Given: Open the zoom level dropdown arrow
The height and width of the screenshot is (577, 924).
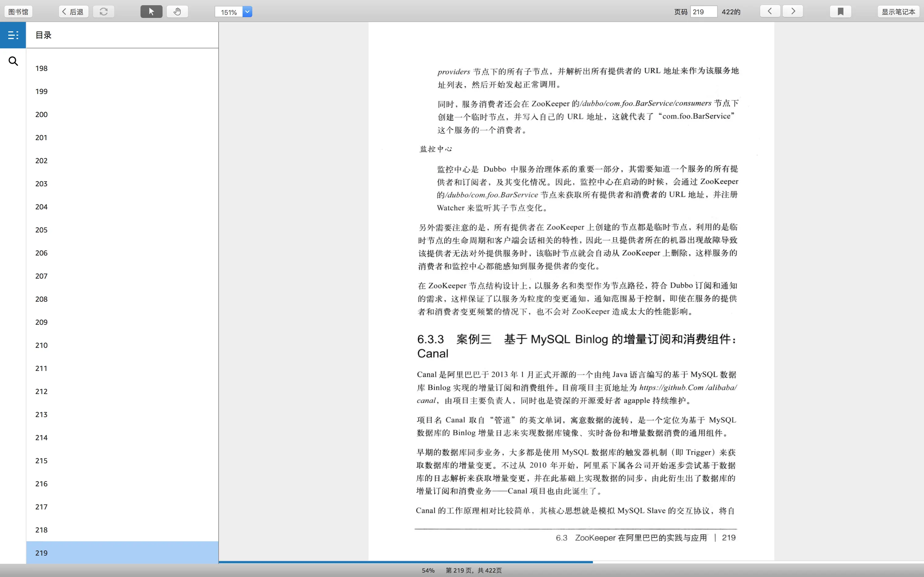Looking at the screenshot, I should (x=248, y=12).
